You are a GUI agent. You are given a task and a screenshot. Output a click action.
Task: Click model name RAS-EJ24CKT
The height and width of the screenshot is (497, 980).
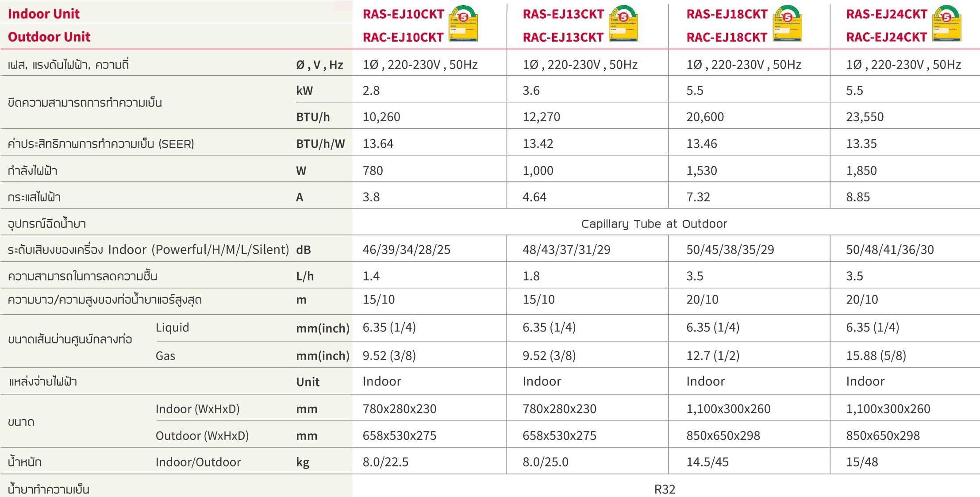tap(887, 14)
